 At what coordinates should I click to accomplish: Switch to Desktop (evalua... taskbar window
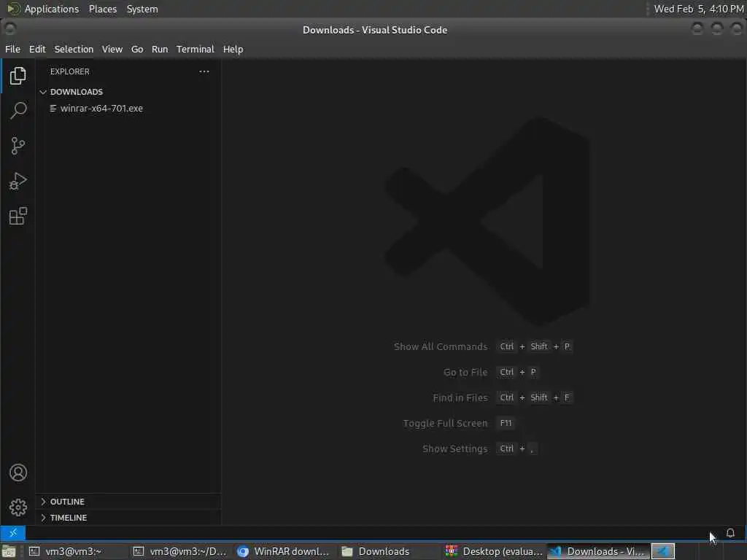pyautogui.click(x=493, y=551)
